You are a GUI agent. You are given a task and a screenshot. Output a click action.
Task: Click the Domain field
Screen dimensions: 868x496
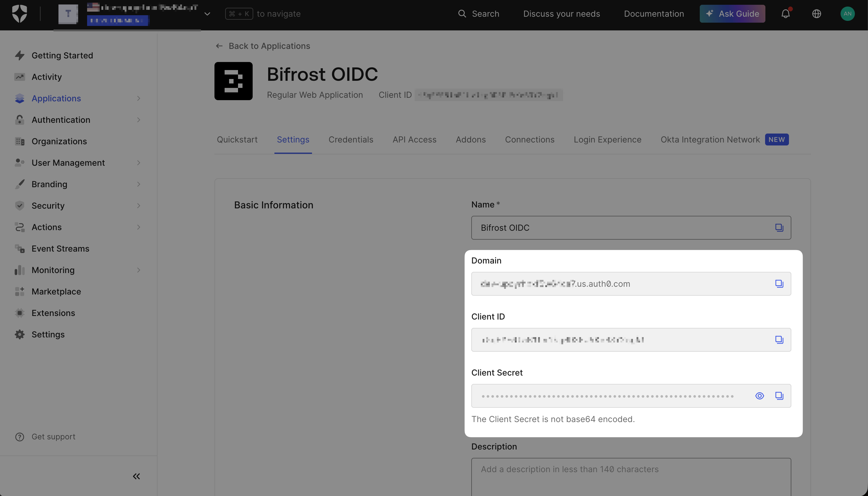[631, 283]
